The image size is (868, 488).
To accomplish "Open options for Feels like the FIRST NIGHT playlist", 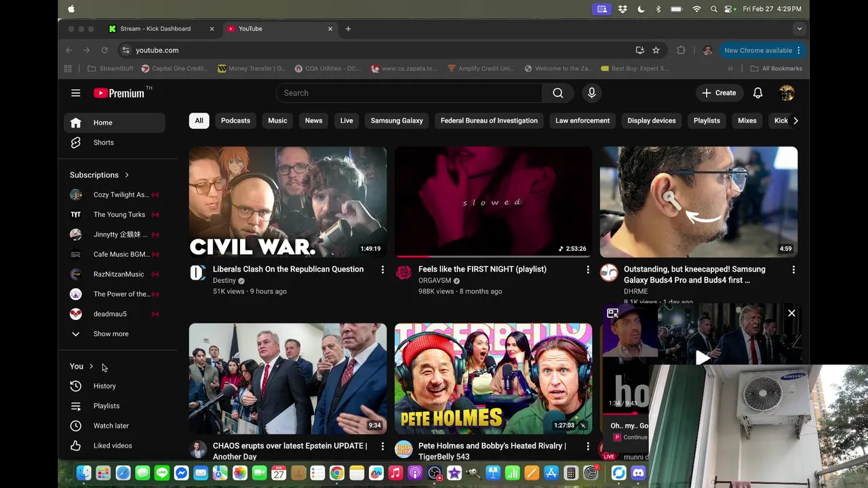I will point(588,270).
